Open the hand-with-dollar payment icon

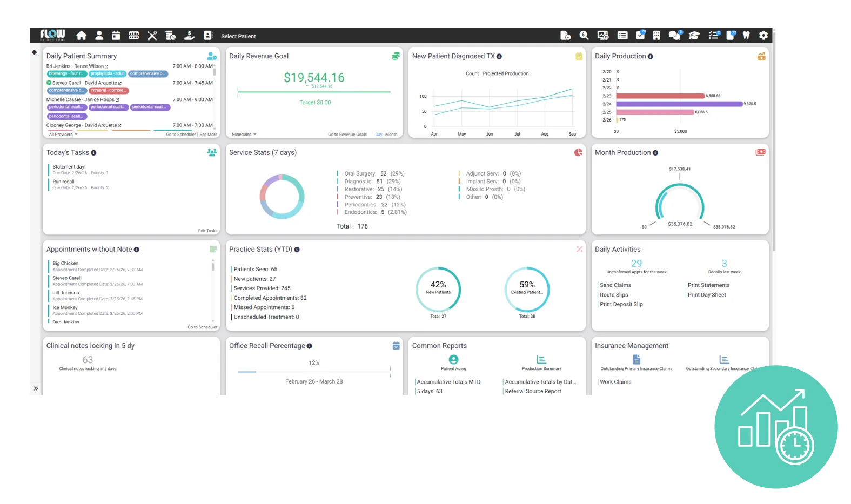point(189,36)
